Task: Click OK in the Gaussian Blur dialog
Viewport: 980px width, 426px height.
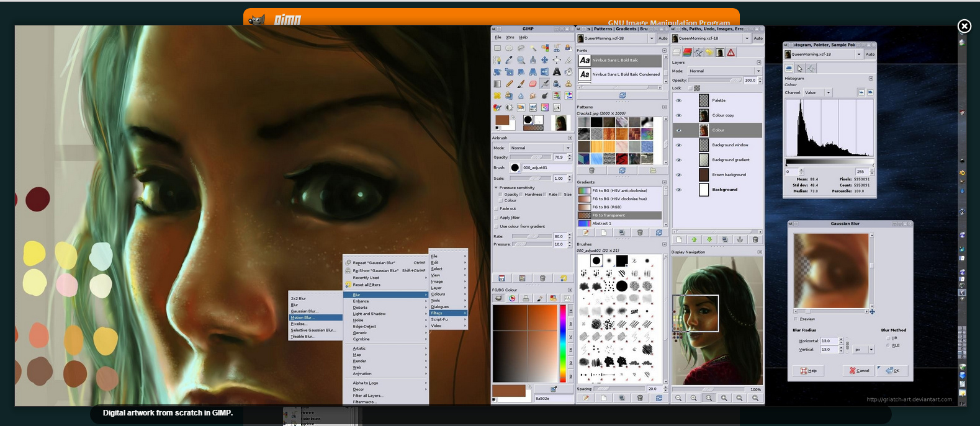Action: click(894, 371)
